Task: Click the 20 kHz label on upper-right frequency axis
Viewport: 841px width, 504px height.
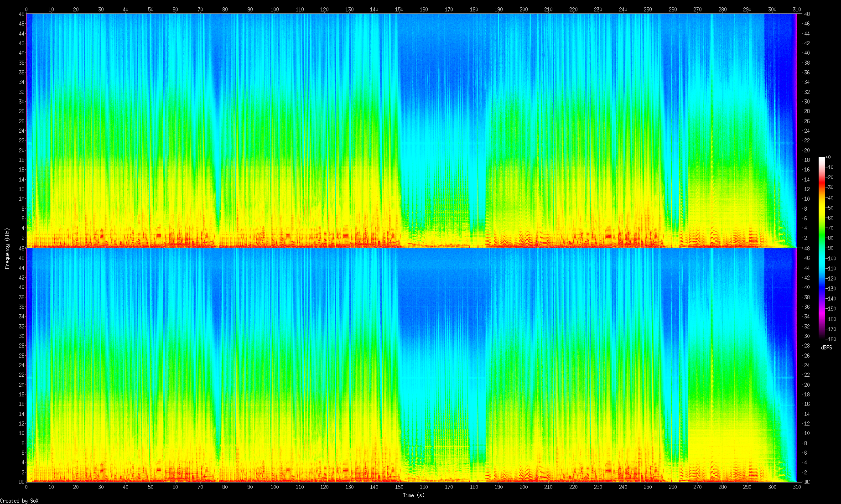Action: tap(806, 151)
